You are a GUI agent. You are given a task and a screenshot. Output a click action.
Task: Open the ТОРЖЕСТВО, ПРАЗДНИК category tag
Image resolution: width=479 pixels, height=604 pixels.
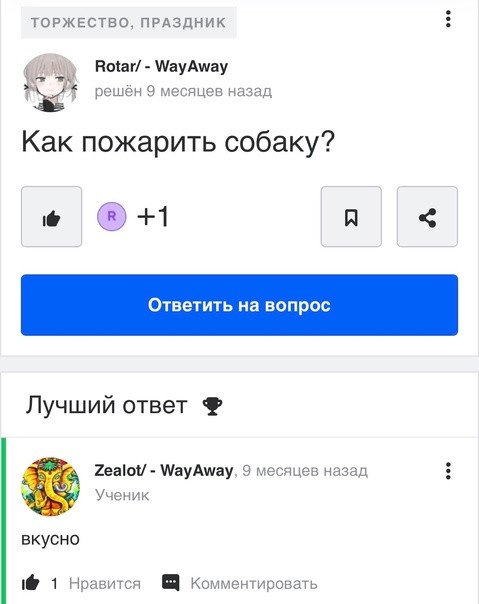coord(129,22)
